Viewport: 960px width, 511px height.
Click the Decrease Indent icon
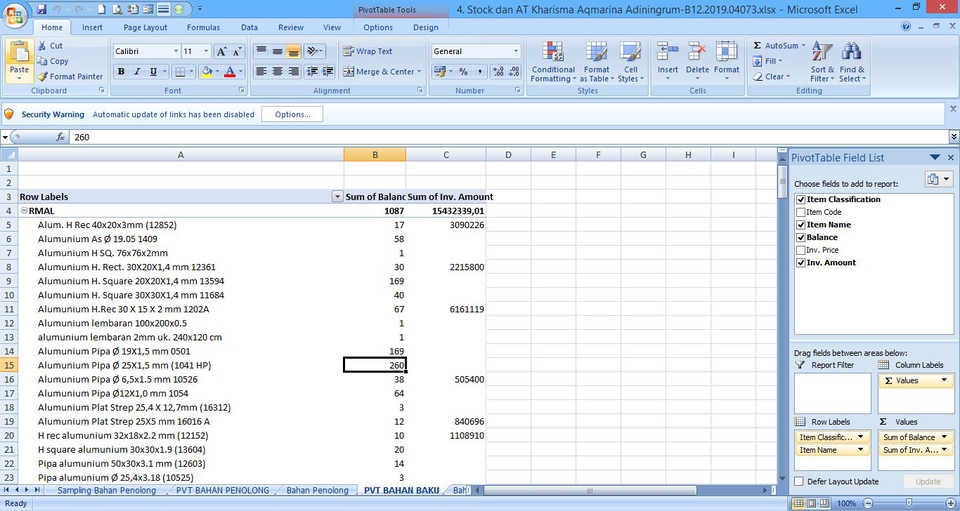point(312,72)
